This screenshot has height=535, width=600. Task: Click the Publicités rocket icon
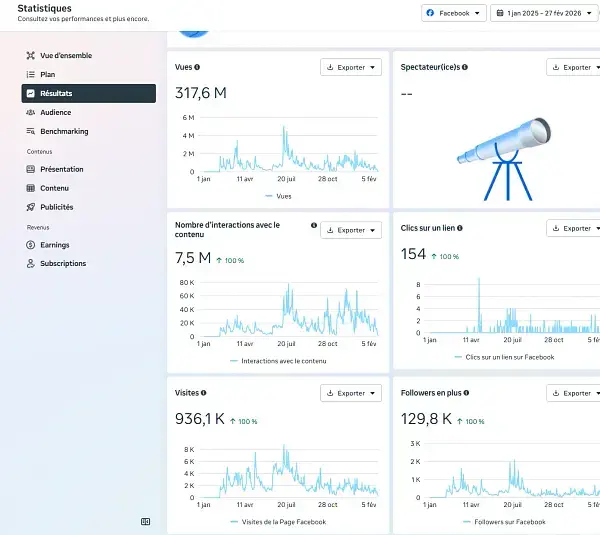(31, 207)
